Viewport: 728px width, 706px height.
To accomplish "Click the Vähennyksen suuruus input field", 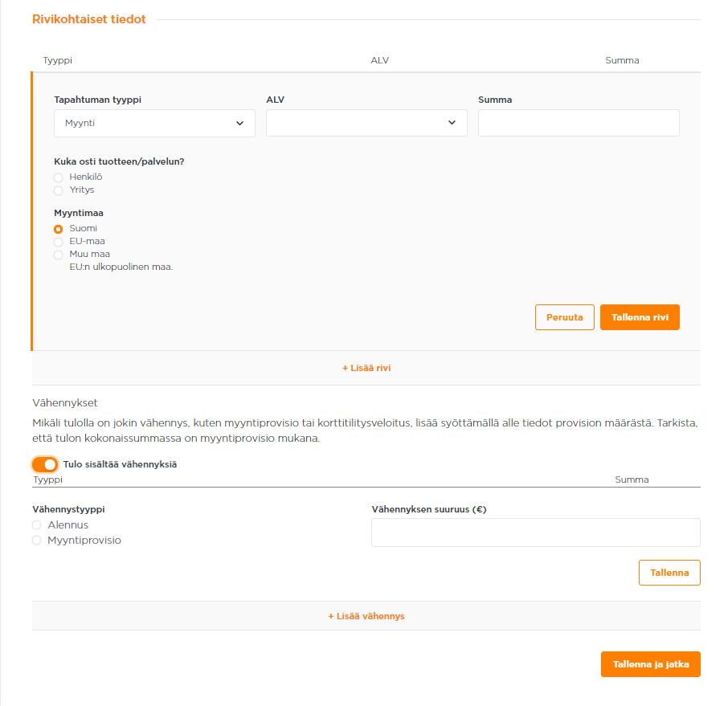I will click(536, 533).
